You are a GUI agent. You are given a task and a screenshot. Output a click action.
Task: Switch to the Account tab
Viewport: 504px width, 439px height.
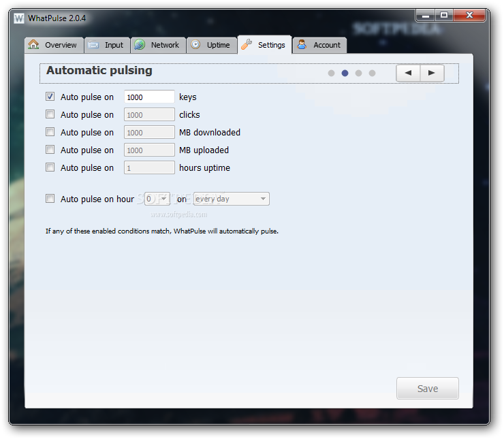click(319, 45)
